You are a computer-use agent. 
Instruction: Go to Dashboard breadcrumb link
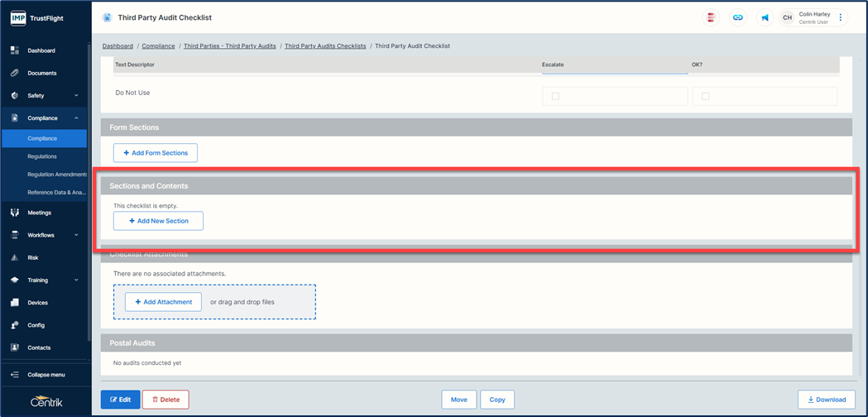[117, 46]
